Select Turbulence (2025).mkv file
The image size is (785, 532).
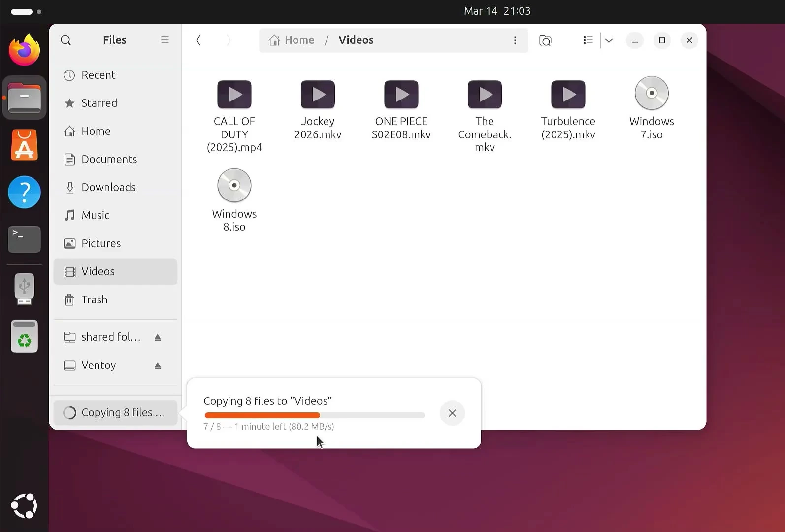click(568, 110)
